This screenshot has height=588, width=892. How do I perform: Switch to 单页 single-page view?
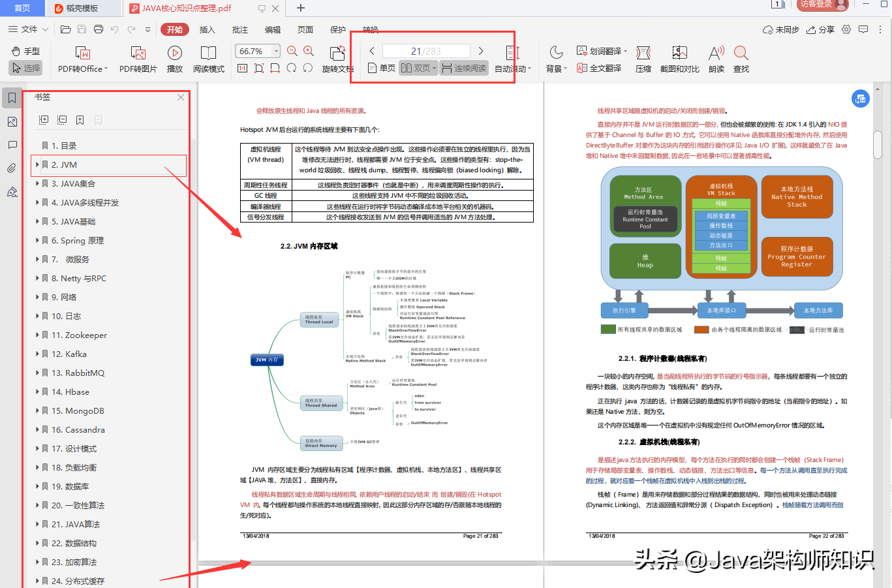pos(382,68)
